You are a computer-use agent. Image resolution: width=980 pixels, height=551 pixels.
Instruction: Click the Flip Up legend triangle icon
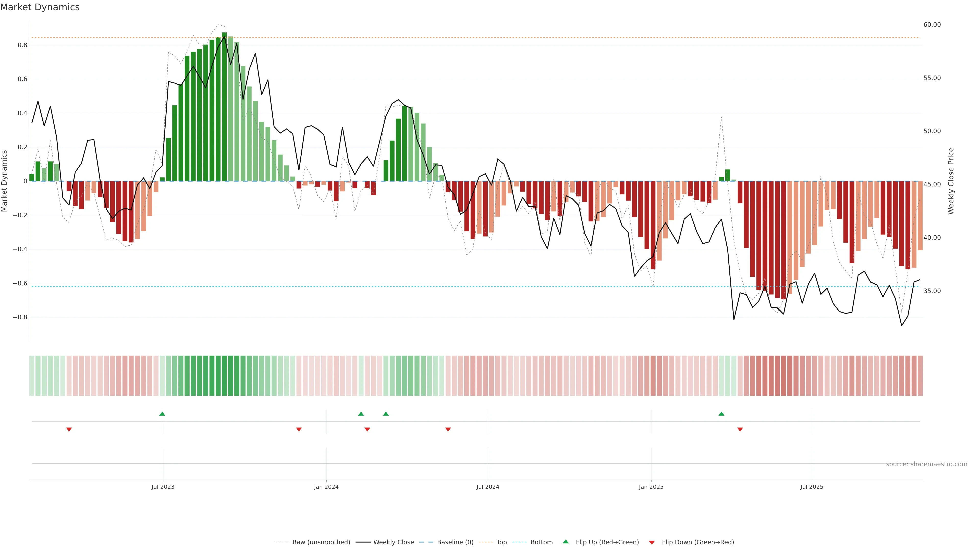coord(566,542)
